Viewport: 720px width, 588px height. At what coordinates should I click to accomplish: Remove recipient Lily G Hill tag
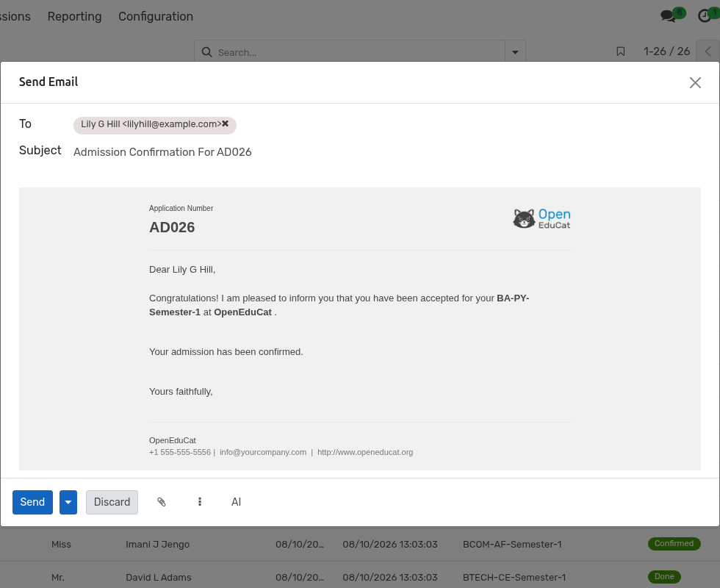click(226, 123)
